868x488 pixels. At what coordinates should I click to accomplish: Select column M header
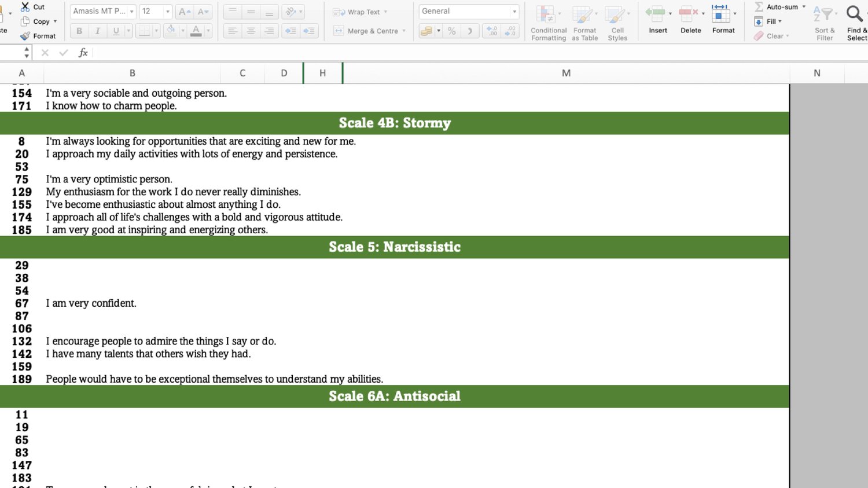pyautogui.click(x=566, y=73)
